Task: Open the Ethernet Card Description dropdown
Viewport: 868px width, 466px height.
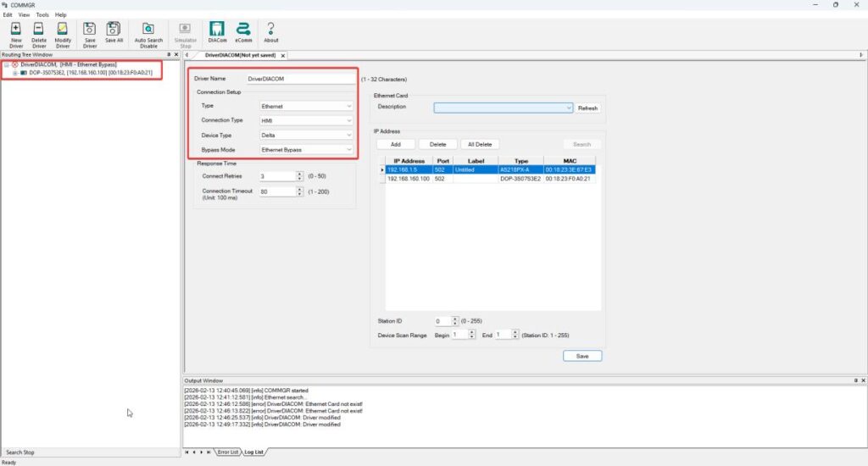Action: 504,108
